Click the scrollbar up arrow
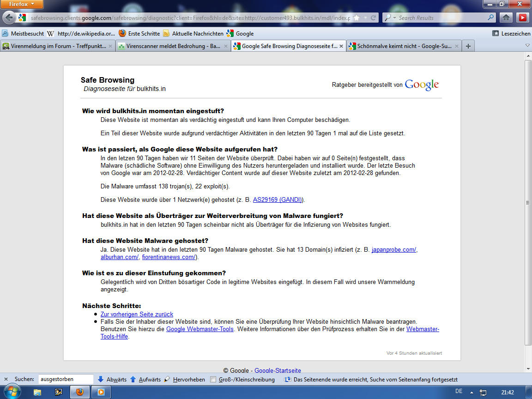532x399 pixels. click(x=527, y=55)
